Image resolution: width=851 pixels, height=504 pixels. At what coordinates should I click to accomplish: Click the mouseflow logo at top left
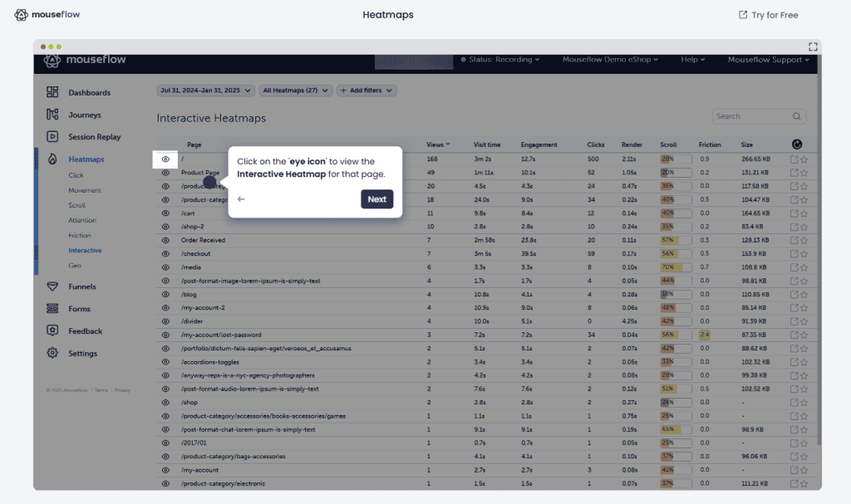click(x=47, y=15)
